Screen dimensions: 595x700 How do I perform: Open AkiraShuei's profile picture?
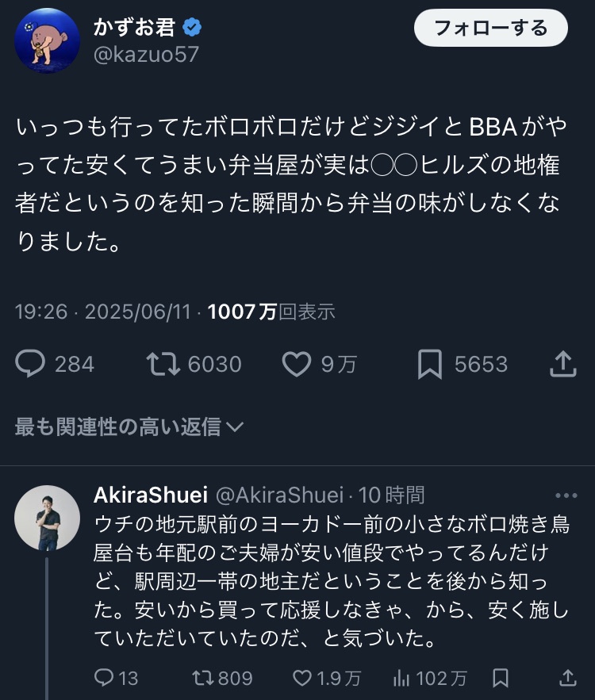click(48, 518)
